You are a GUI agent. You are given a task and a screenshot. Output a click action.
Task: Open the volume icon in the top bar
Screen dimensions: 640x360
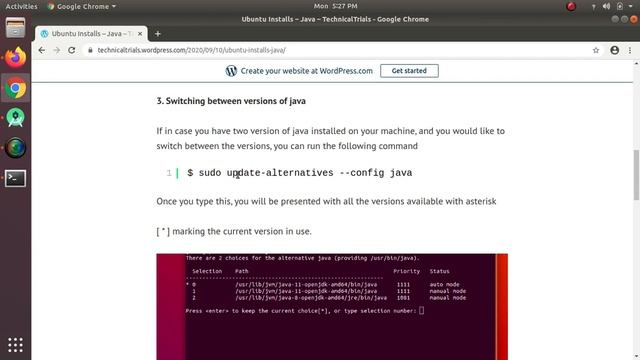point(606,6)
